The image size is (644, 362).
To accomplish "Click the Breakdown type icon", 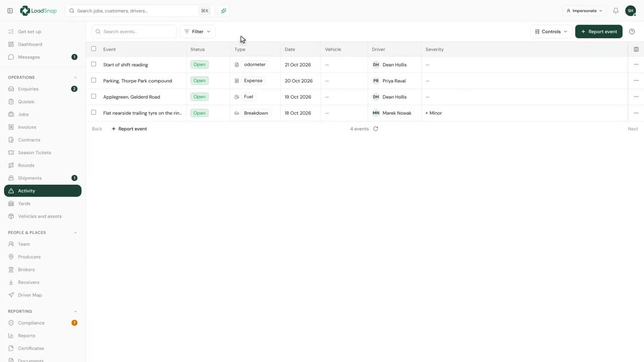I will [x=237, y=113].
